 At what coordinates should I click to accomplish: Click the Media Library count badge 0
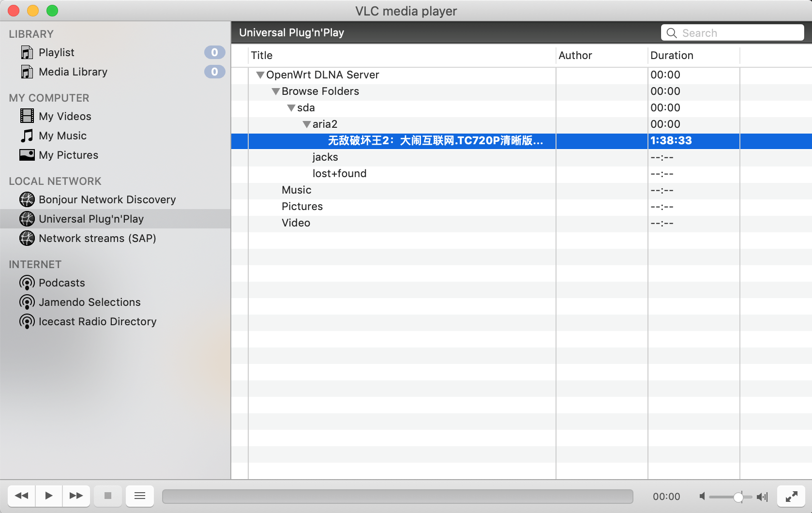[x=214, y=72]
